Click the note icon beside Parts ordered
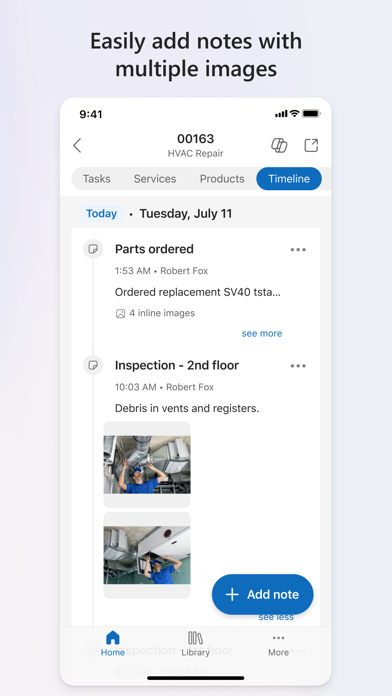The height and width of the screenshot is (696, 392). point(93,249)
